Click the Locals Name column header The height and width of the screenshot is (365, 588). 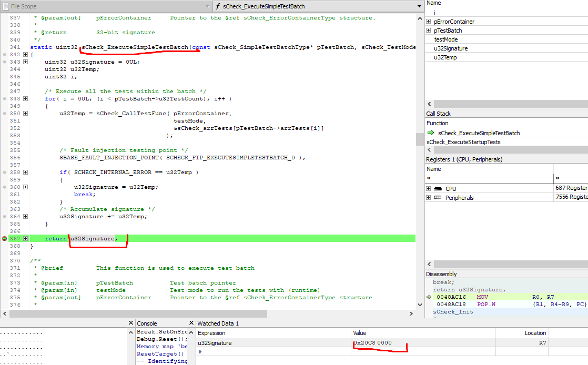(433, 3)
